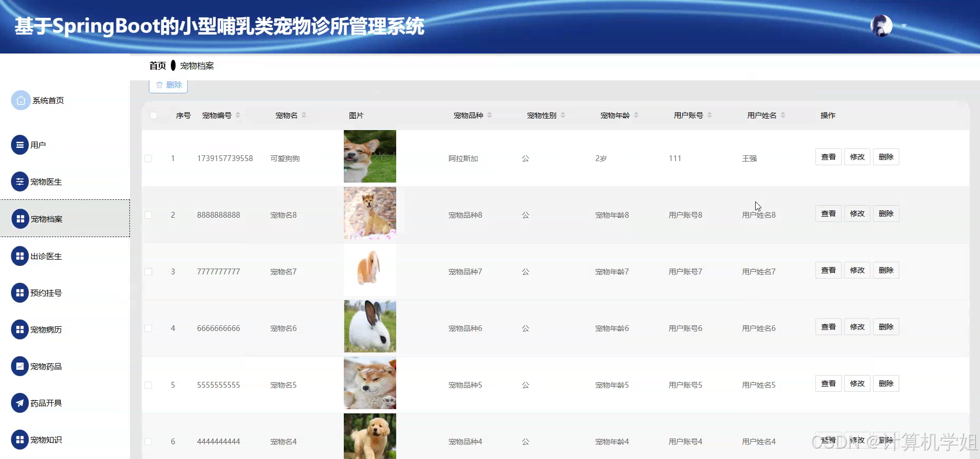Click the 宠物知识 sidebar icon
The height and width of the screenshot is (459, 980).
click(x=20, y=440)
